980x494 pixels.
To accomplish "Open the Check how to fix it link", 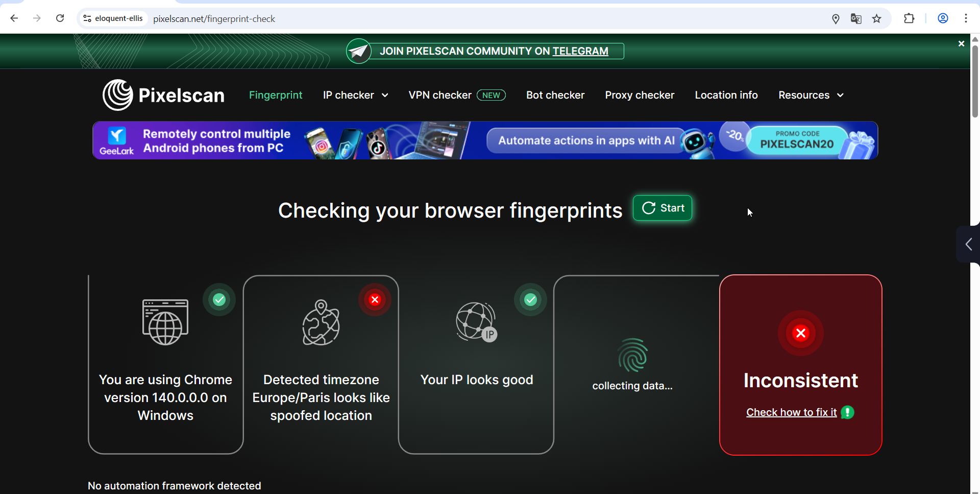I will click(792, 412).
